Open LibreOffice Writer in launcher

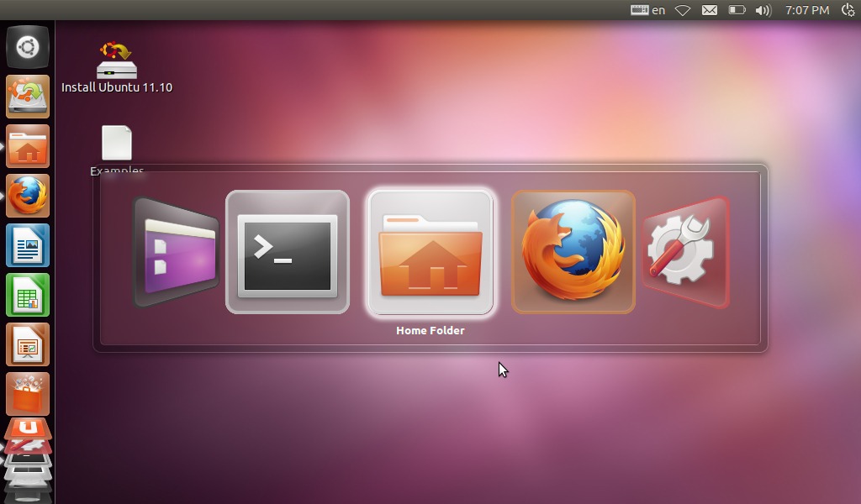point(28,245)
